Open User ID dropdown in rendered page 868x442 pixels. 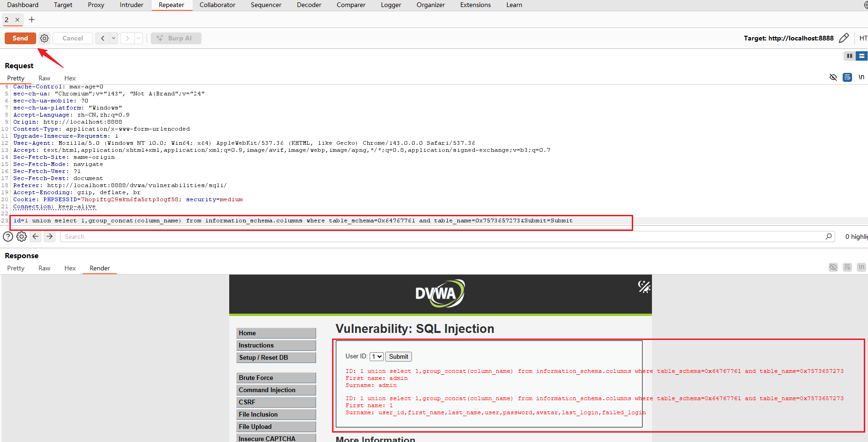pos(377,356)
